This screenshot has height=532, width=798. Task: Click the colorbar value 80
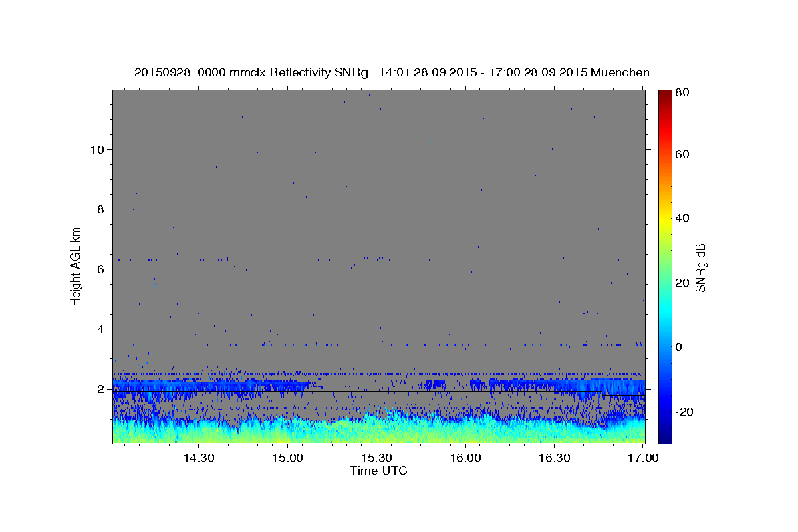[x=683, y=92]
